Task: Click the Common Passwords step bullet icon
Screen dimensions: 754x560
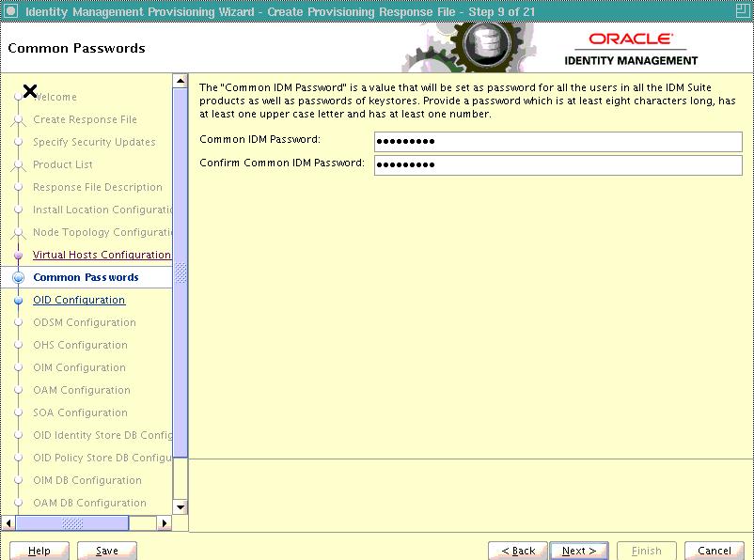Action: point(18,277)
